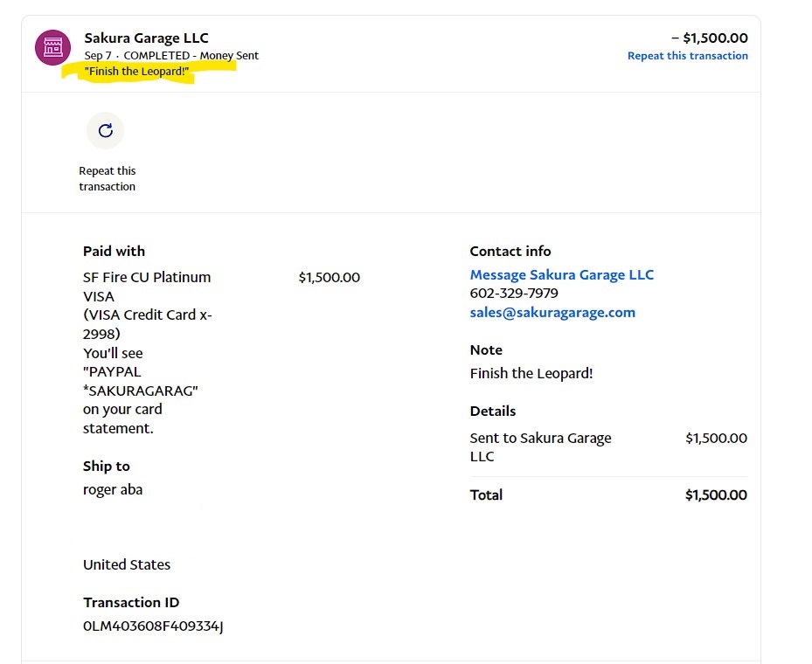Click the Paid with heading
Screen dimensions: 812x664
coord(114,251)
